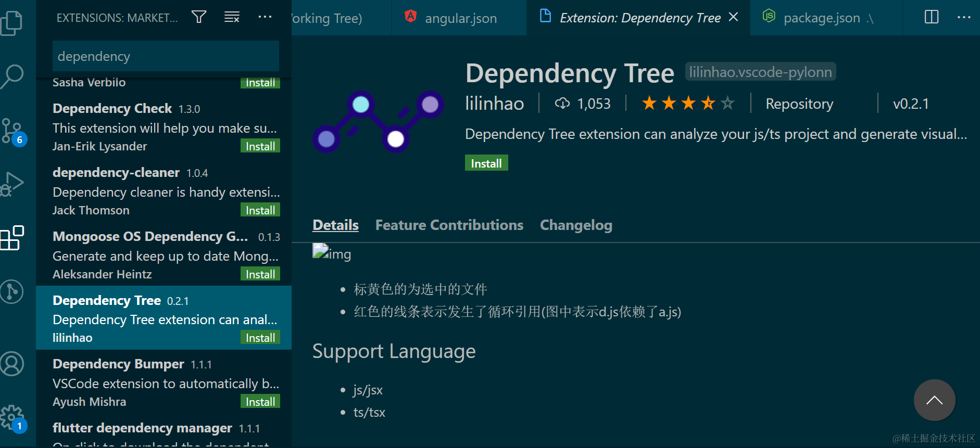Image resolution: width=980 pixels, height=448 pixels.
Task: Install the Sasha Verbilo extension
Action: click(x=260, y=83)
